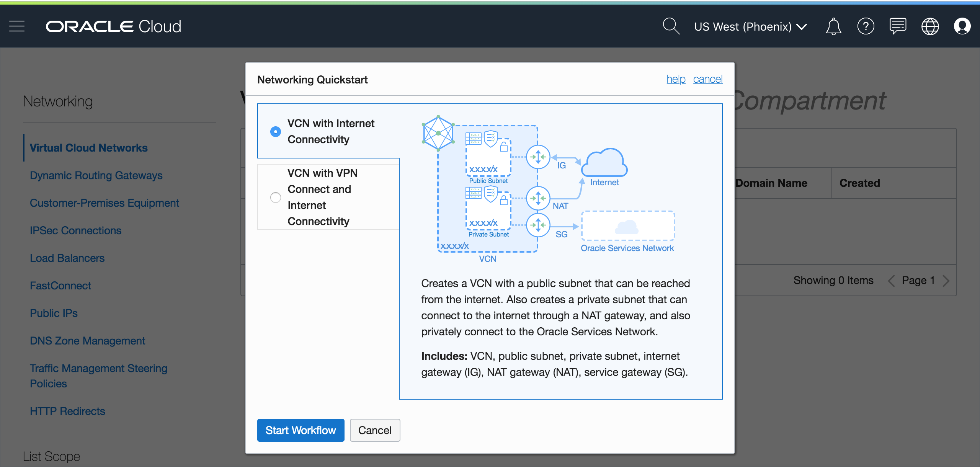Viewport: 980px width, 467px height.
Task: Open Dynamic Routing Gateways in sidebar
Action: (x=96, y=175)
